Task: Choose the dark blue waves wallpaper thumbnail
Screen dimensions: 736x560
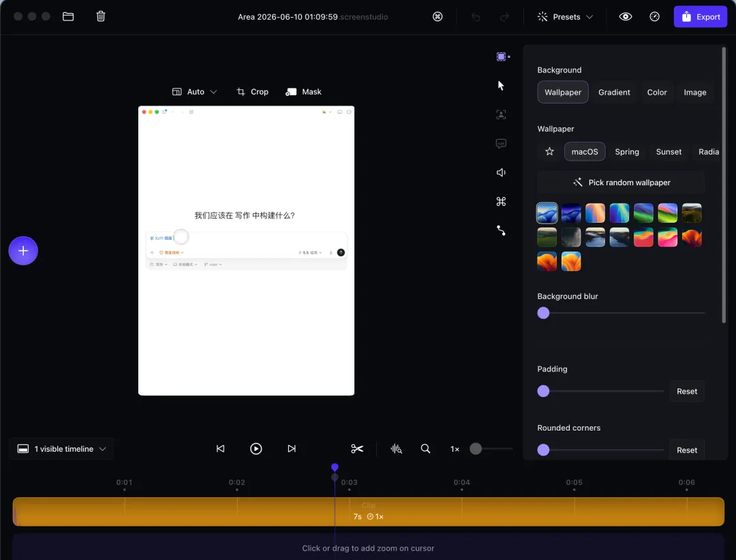Action: 571,213
